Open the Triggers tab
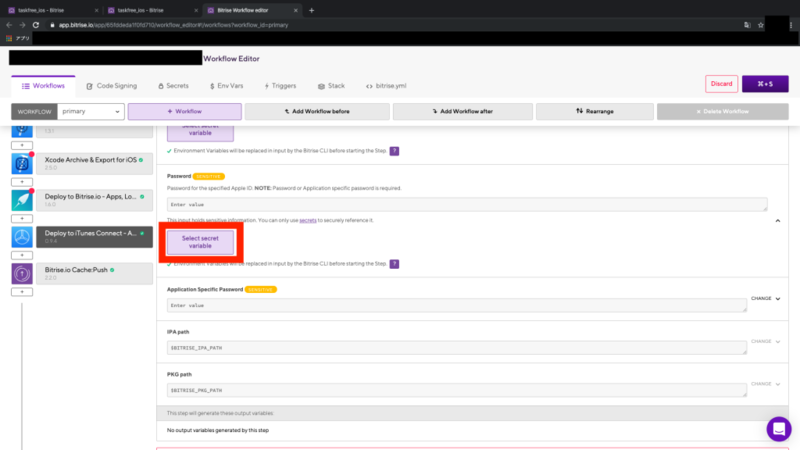 point(280,86)
